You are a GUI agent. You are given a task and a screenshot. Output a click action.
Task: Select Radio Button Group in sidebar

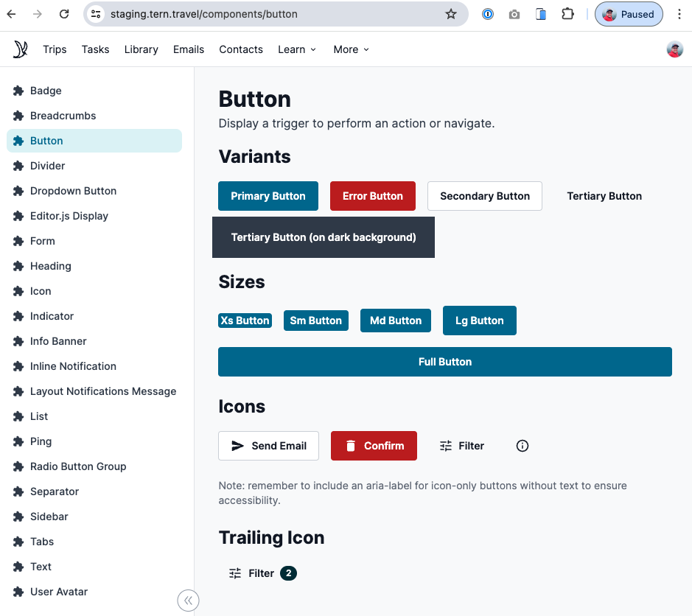tap(78, 466)
